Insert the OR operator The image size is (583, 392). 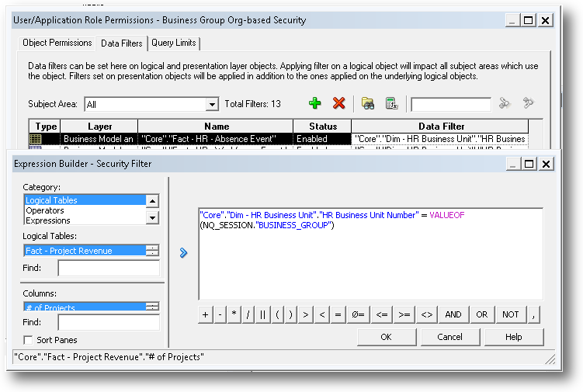(482, 314)
